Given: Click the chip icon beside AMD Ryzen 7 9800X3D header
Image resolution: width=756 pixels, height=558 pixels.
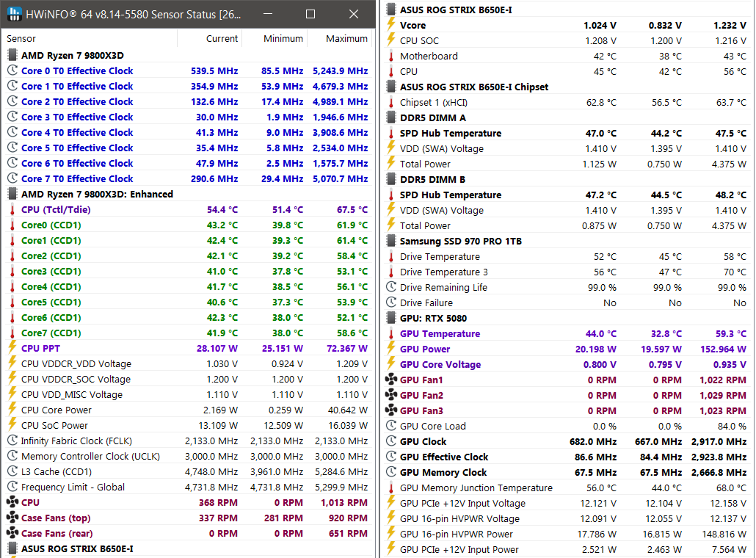Looking at the screenshot, I should pos(12,55).
